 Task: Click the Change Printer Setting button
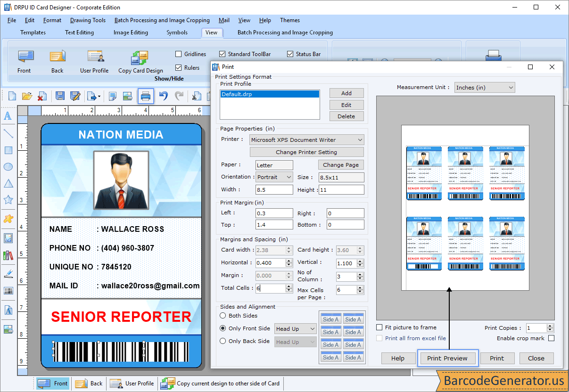pos(306,152)
